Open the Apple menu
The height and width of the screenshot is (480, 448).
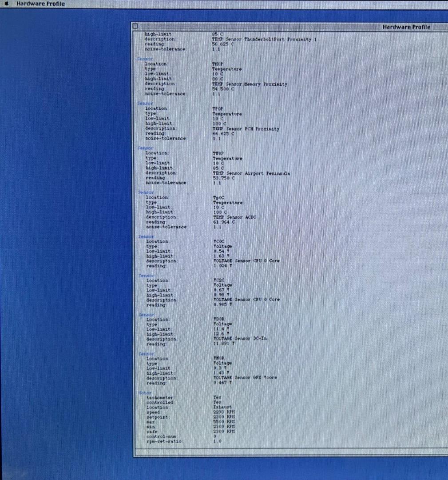(6, 4)
